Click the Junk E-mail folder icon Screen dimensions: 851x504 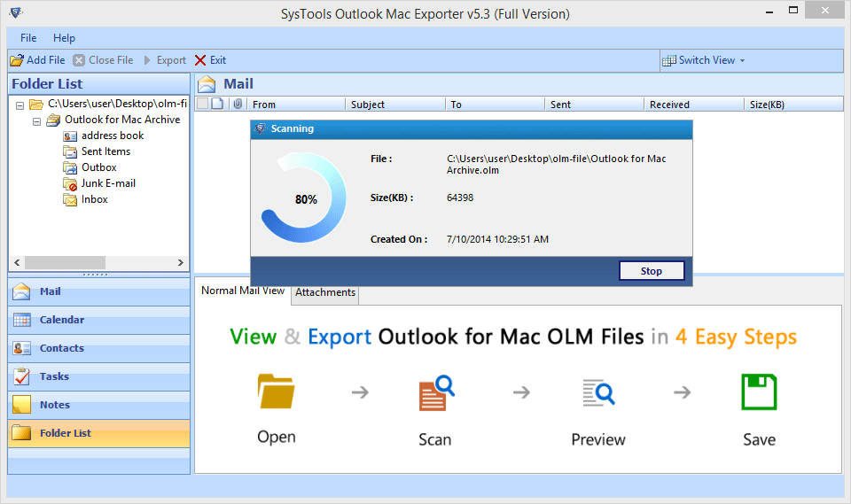(70, 184)
